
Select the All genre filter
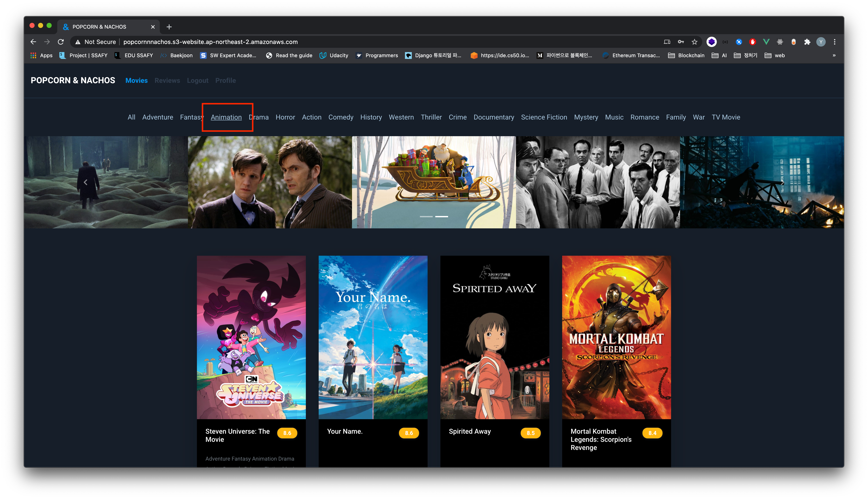tap(131, 117)
